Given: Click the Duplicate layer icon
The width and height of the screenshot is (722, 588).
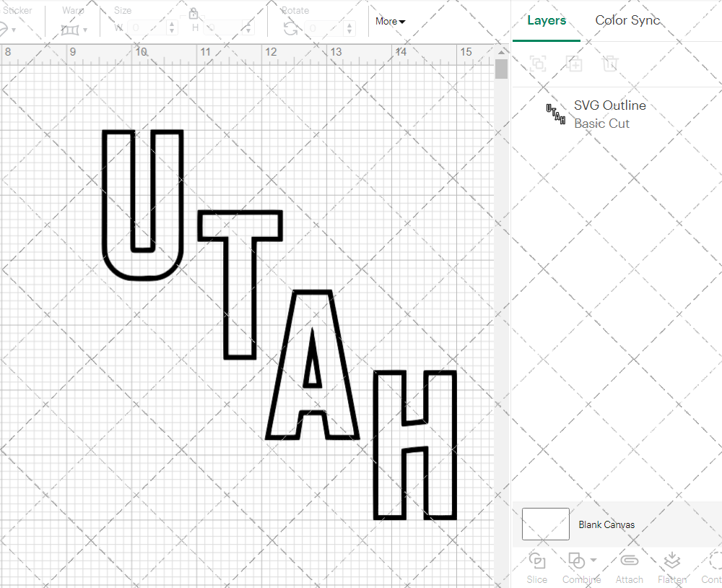Looking at the screenshot, I should pos(574,64).
